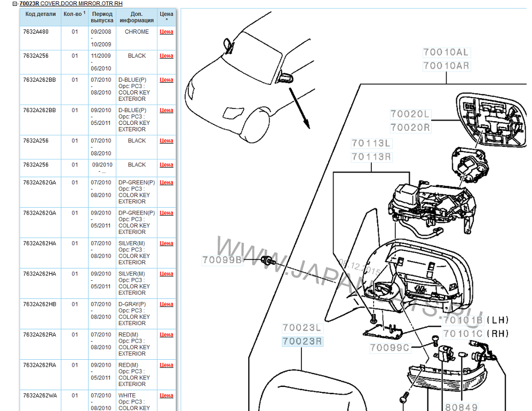Select the highlighted 70023R label in the diagram
This screenshot has width=532, height=411.
[303, 342]
